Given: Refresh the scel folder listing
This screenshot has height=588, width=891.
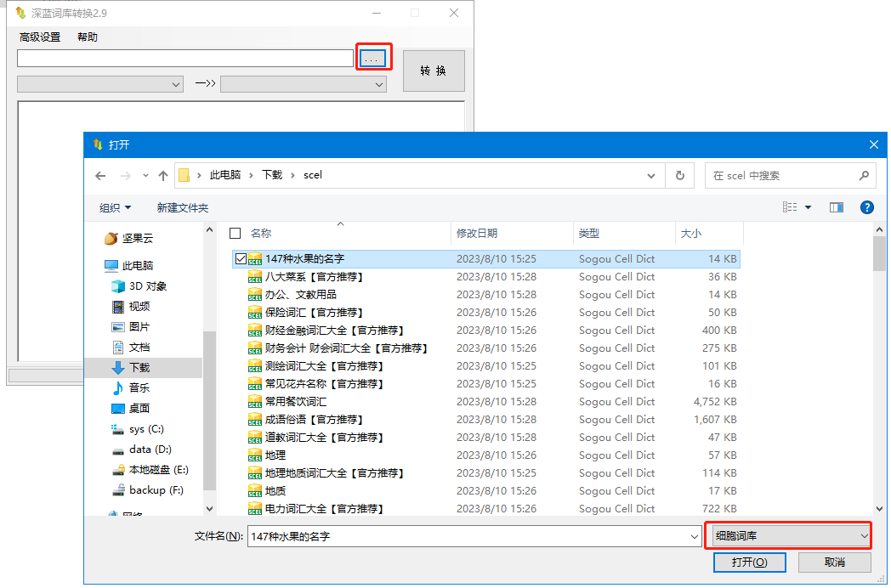Looking at the screenshot, I should tap(679, 176).
